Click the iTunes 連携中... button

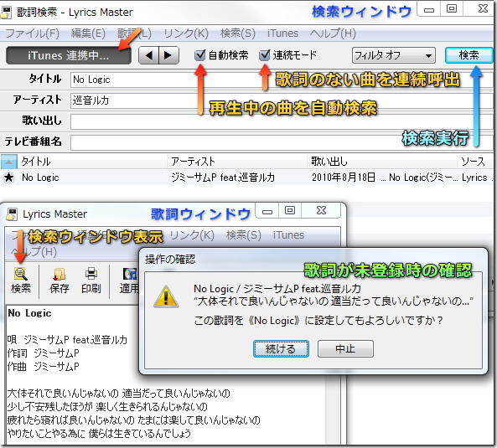pos(69,56)
